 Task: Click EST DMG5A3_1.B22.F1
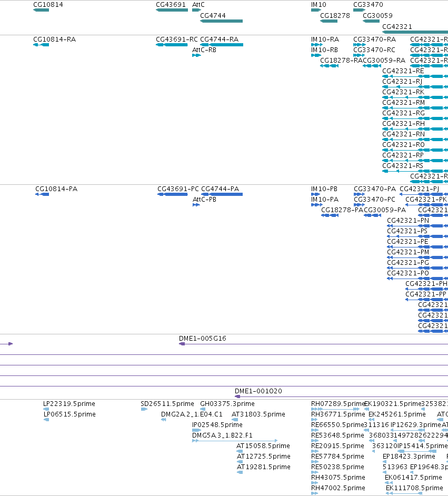point(235,441)
